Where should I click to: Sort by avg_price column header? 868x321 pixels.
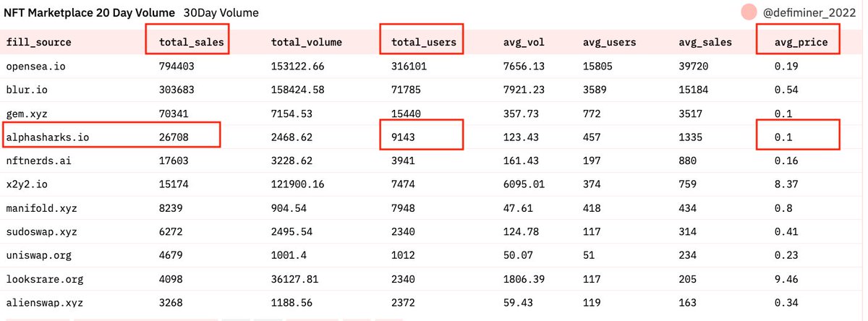pyautogui.click(x=801, y=43)
